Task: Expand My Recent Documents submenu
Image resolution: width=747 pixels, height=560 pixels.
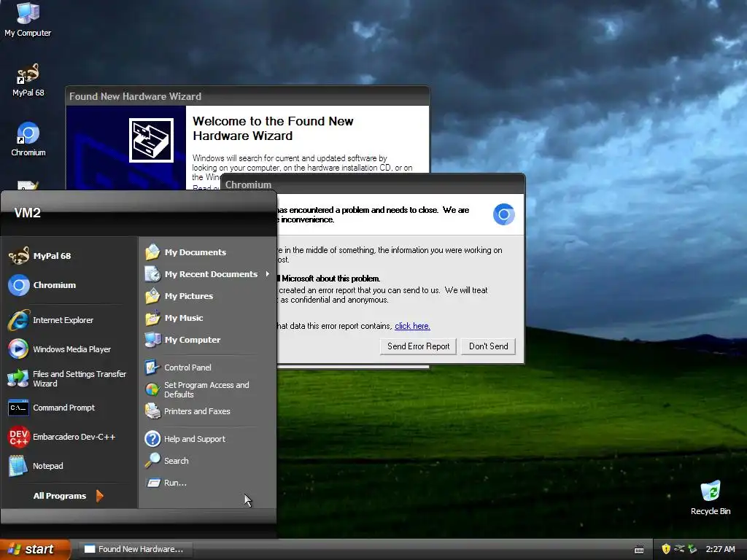Action: 206,274
